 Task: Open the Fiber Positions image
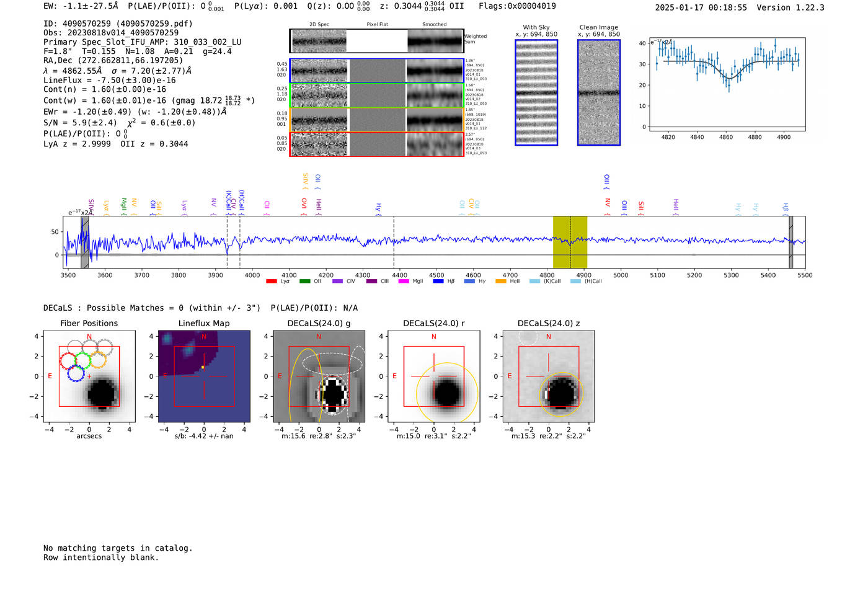click(x=89, y=376)
